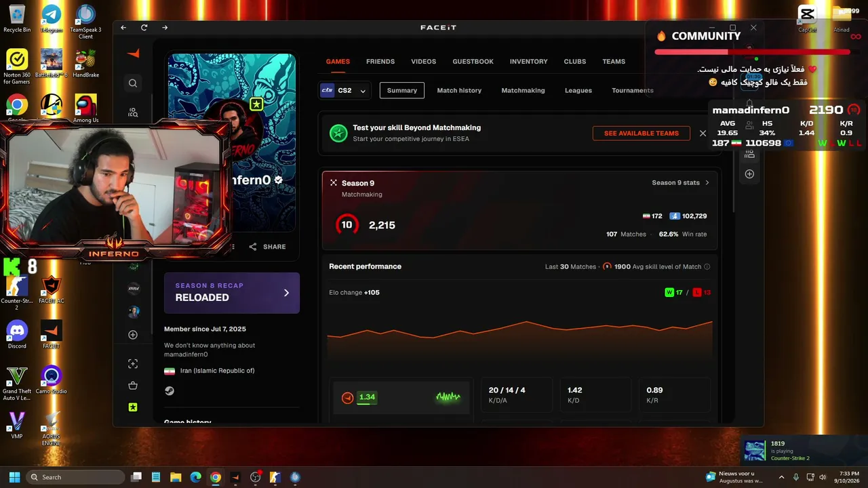The height and width of the screenshot is (488, 868).
Task: Open the CS2 game selector dropdown
Action: point(344,90)
